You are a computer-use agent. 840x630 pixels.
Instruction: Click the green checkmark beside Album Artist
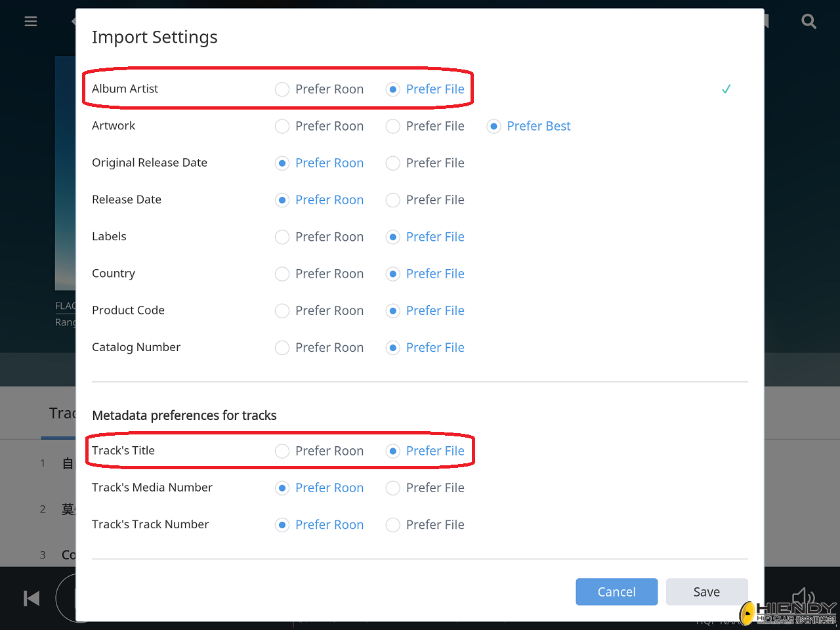tap(726, 89)
